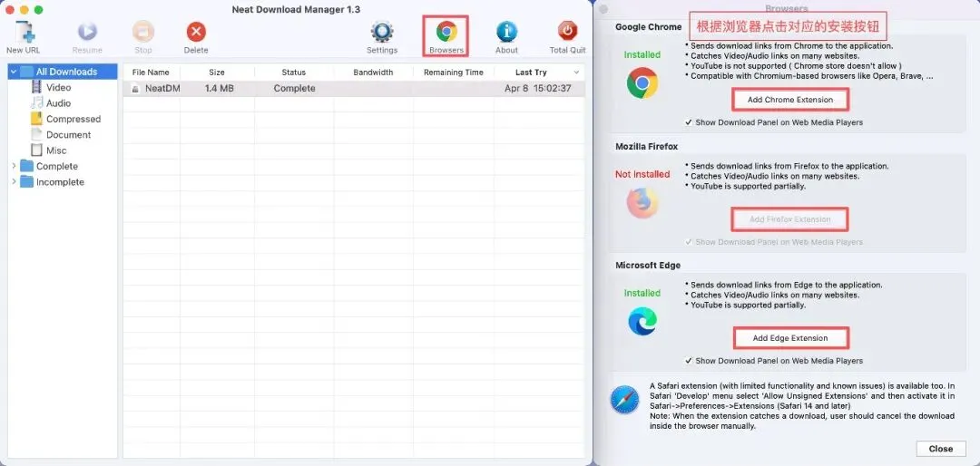Click Add Chrome Extension button
980x466 pixels.
[x=790, y=100]
